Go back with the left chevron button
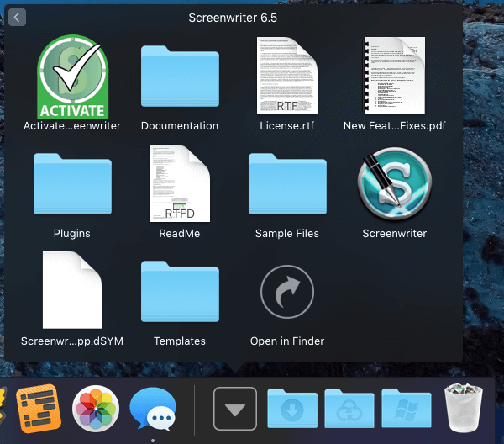The image size is (504, 444). [18, 18]
